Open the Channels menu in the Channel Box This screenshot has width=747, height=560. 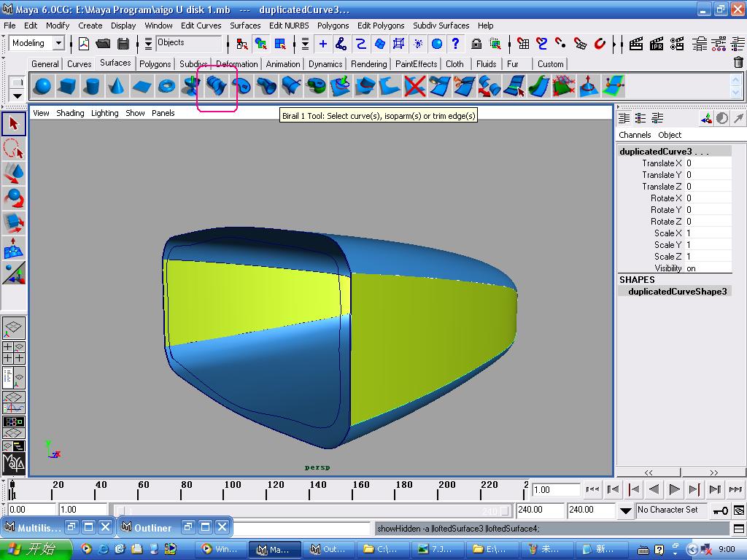click(635, 135)
